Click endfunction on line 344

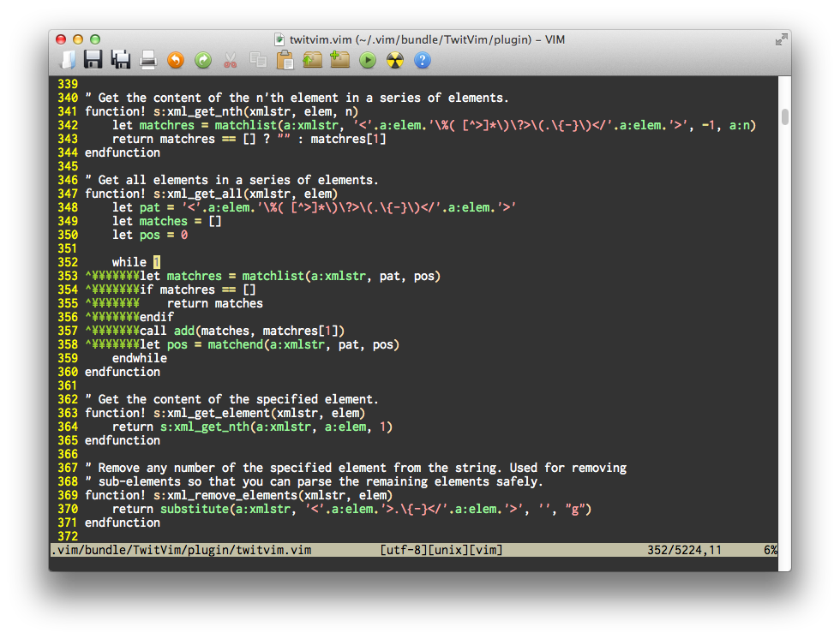tap(122, 152)
